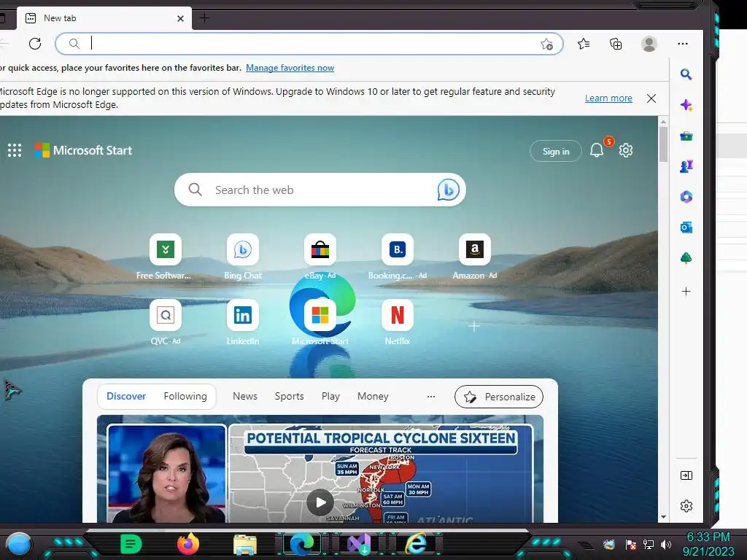The image size is (747, 560).
Task: Open sidebar Search magnifier icon
Action: pyautogui.click(x=686, y=74)
